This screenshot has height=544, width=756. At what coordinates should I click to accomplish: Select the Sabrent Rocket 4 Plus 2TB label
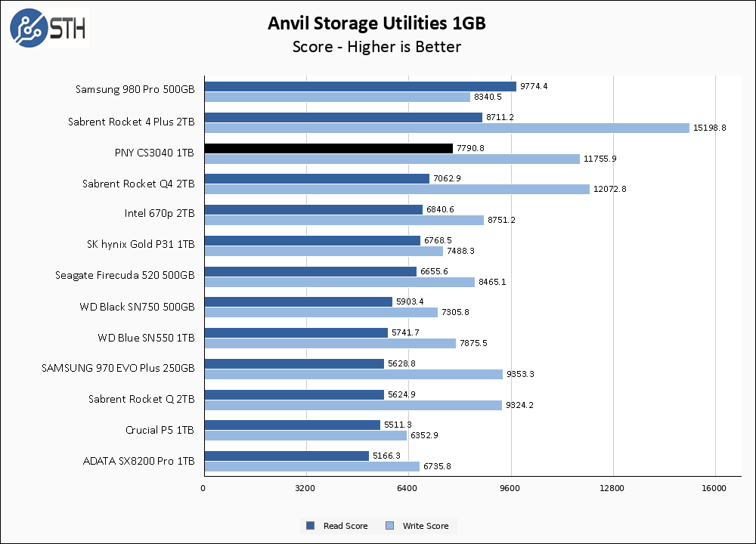click(x=131, y=122)
